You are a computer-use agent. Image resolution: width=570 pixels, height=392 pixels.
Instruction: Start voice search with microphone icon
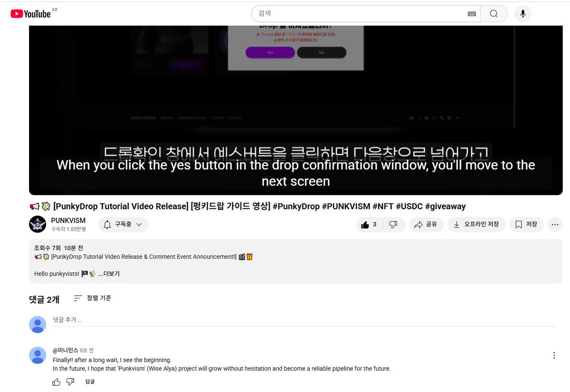point(522,14)
